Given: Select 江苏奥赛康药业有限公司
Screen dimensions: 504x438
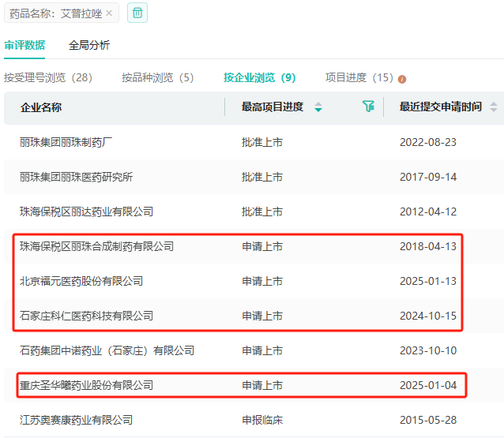Looking at the screenshot, I should (x=76, y=420).
